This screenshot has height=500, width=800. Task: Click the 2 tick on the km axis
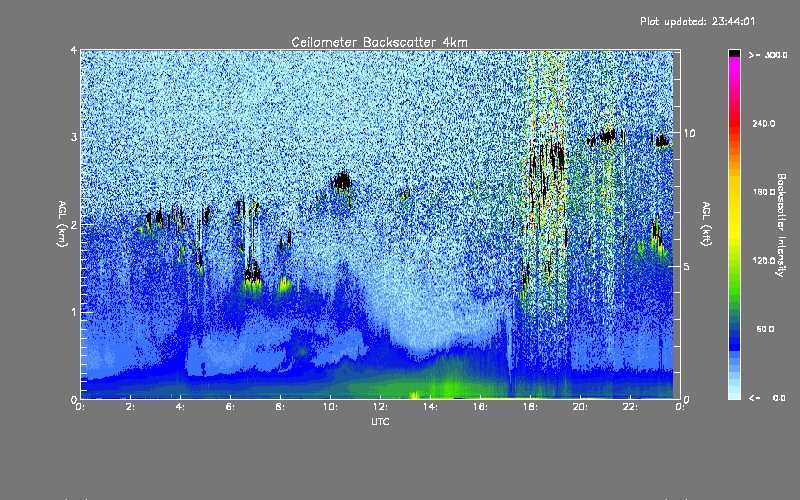coord(74,224)
